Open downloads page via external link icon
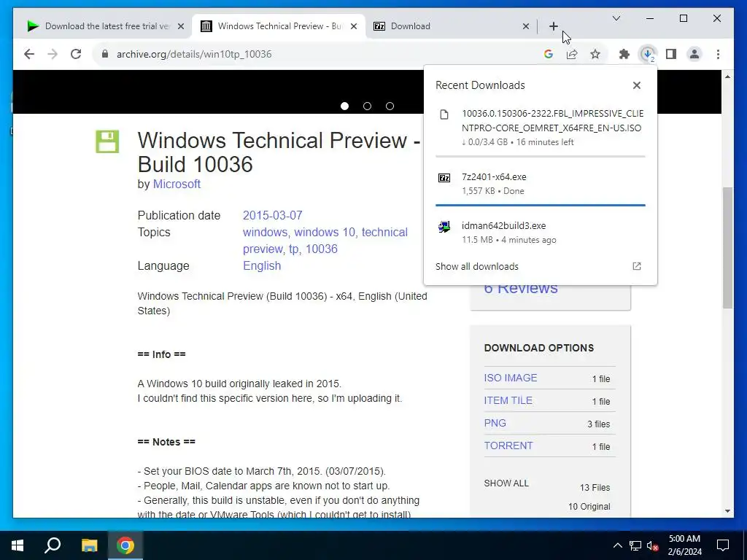The image size is (747, 560). tap(636, 266)
